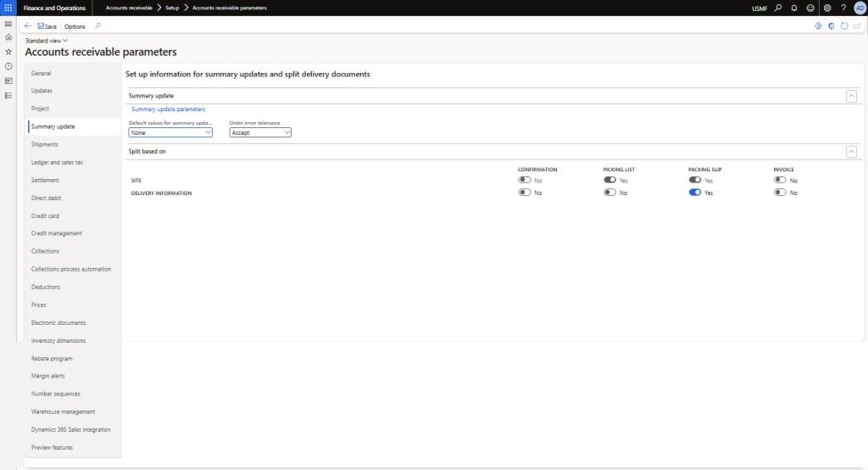Switch to the Ledger and sales tax tab

(x=57, y=162)
